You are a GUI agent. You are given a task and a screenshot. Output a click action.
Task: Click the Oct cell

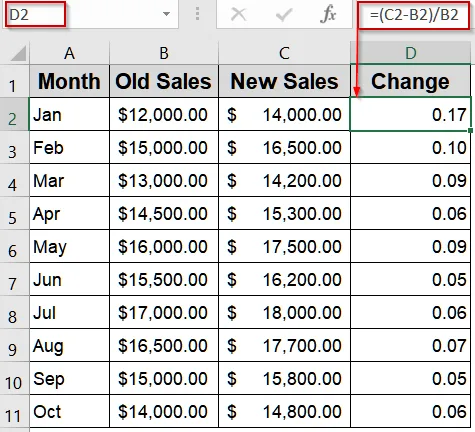tap(69, 411)
